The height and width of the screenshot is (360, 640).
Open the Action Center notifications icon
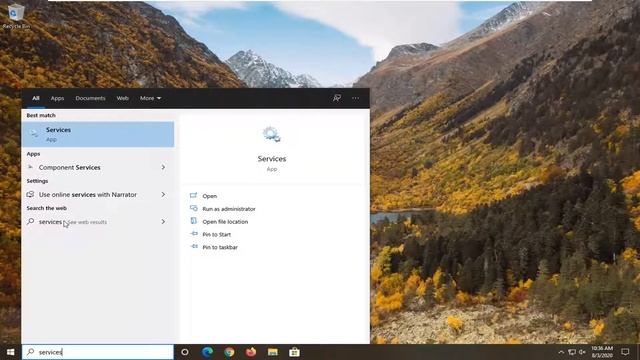(x=625, y=352)
